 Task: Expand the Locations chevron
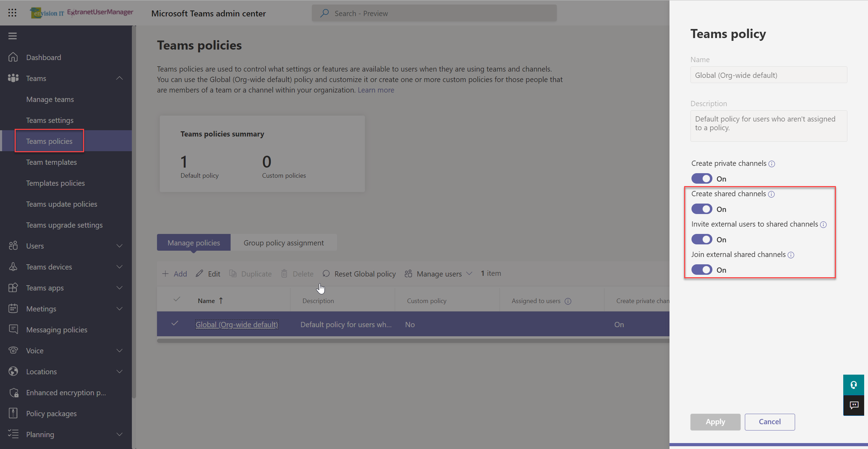click(x=119, y=371)
